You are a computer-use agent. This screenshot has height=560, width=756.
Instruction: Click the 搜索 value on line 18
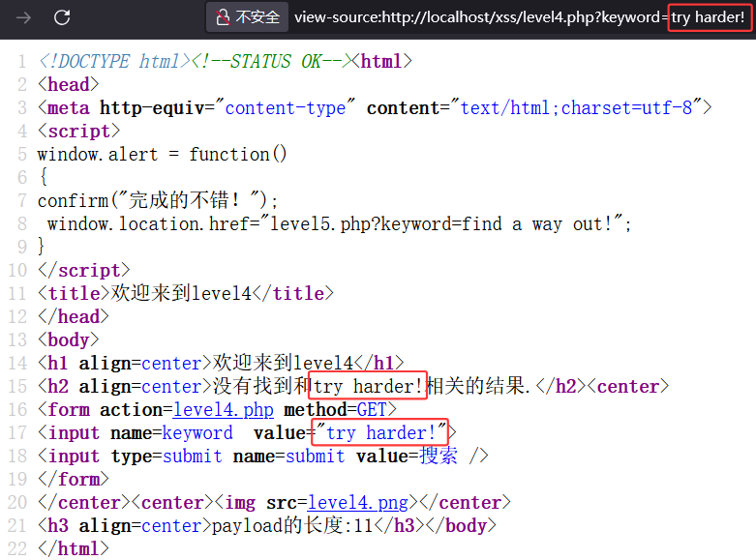point(438,456)
